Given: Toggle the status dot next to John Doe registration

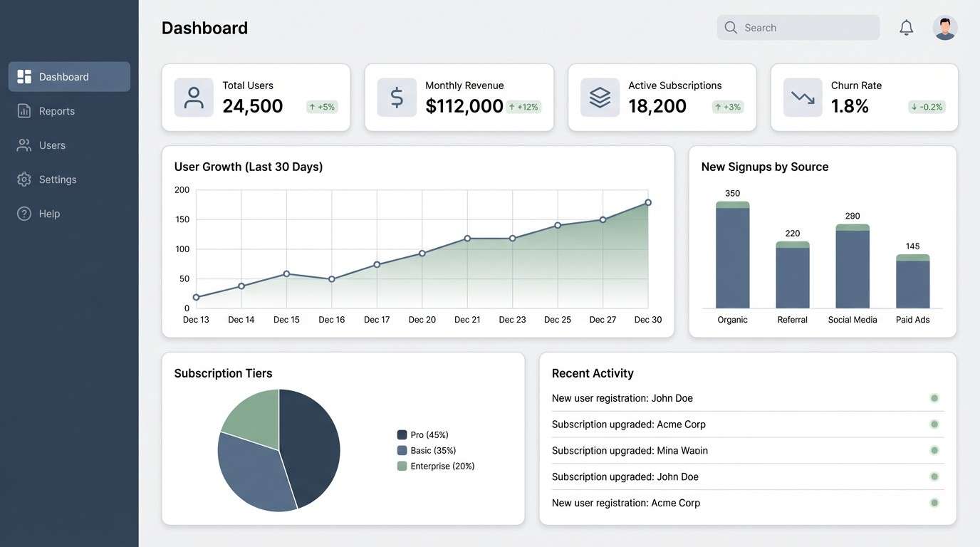Looking at the screenshot, I should coord(934,397).
